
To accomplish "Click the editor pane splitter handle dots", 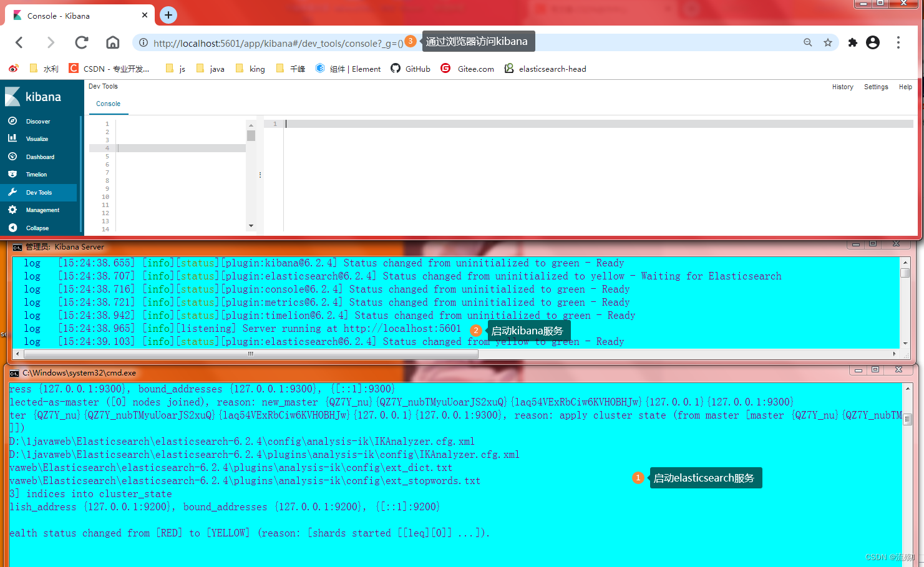I will (x=260, y=175).
